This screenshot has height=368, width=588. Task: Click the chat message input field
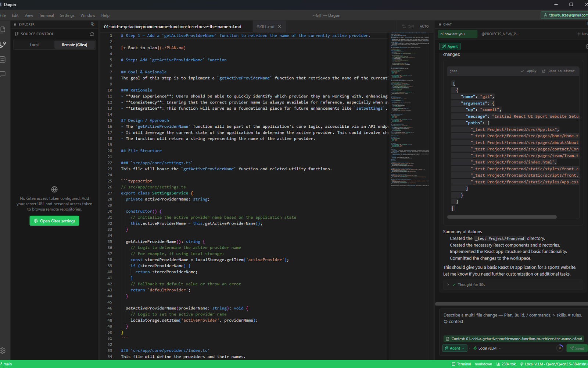tap(513, 319)
